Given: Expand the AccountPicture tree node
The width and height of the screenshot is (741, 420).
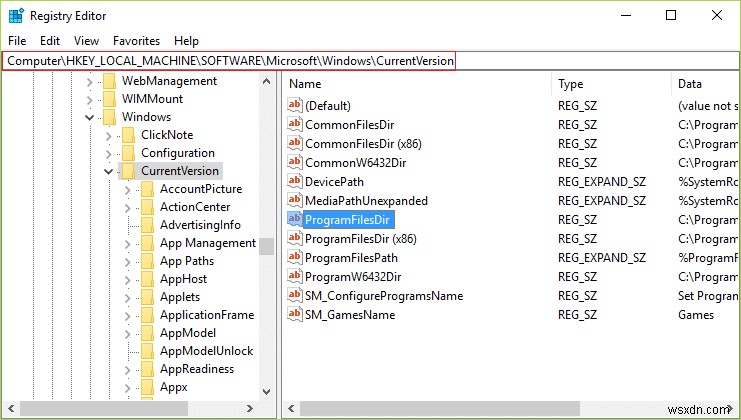Looking at the screenshot, I should tap(127, 190).
